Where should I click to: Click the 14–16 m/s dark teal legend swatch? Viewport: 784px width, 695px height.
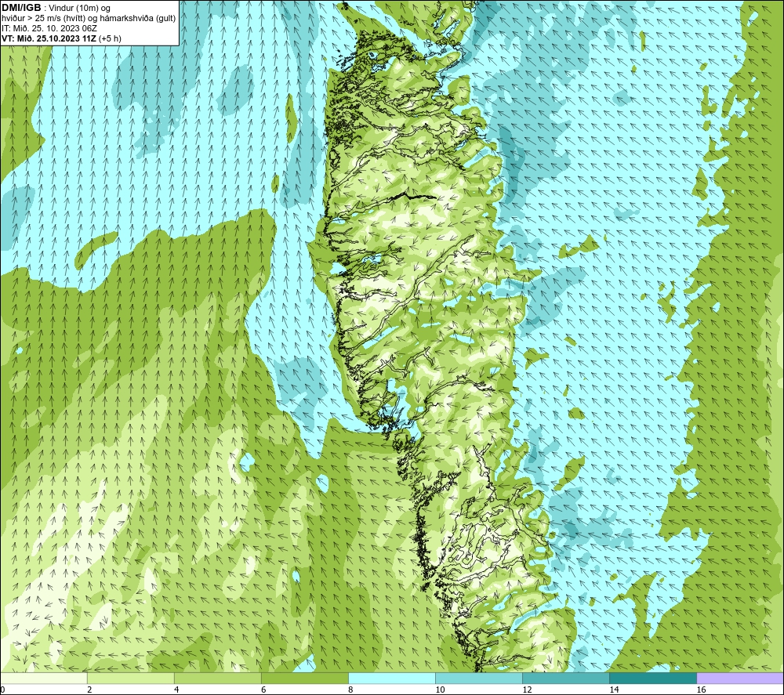[x=653, y=678]
